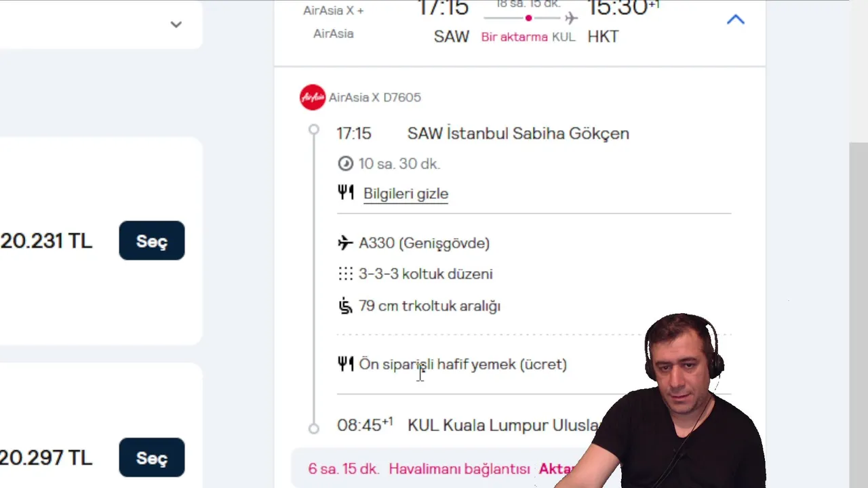Click the Havalimanı bağlantısı layover text
Image resolution: width=868 pixels, height=488 pixels.
[x=459, y=469]
